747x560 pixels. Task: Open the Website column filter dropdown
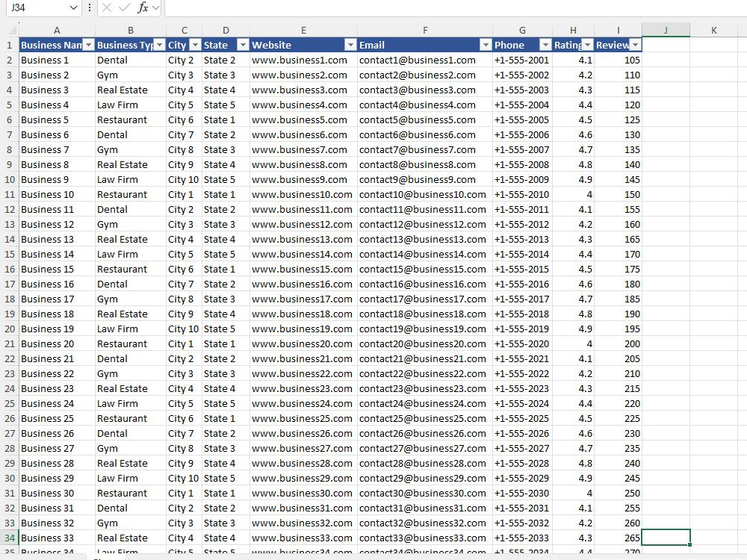(x=350, y=45)
